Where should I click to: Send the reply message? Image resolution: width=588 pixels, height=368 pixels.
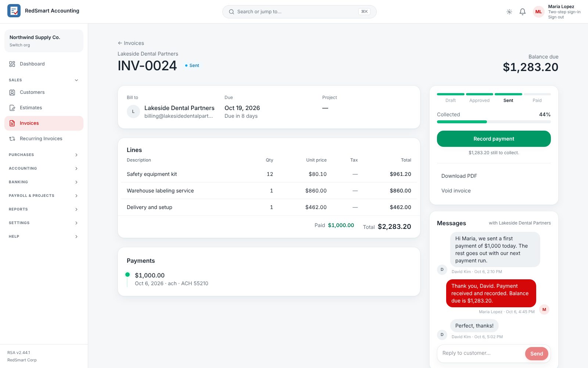(537, 354)
